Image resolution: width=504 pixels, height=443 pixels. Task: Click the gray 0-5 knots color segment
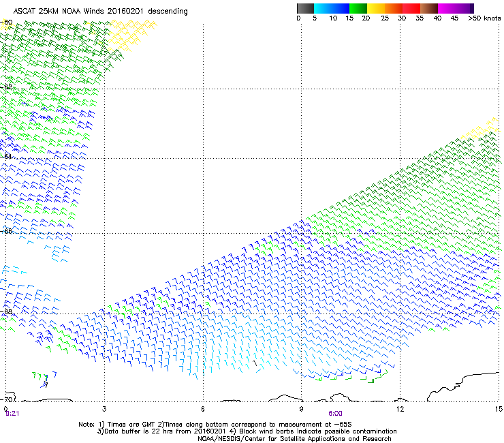point(305,8)
